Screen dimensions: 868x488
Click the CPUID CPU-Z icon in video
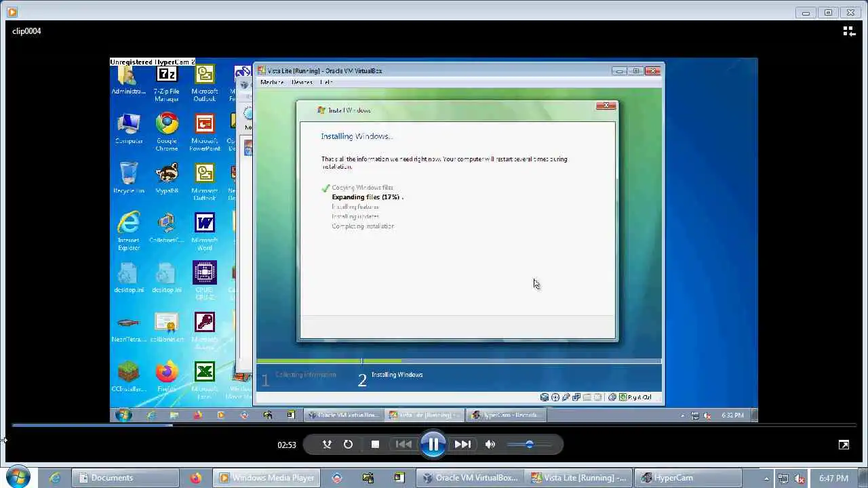(x=204, y=281)
